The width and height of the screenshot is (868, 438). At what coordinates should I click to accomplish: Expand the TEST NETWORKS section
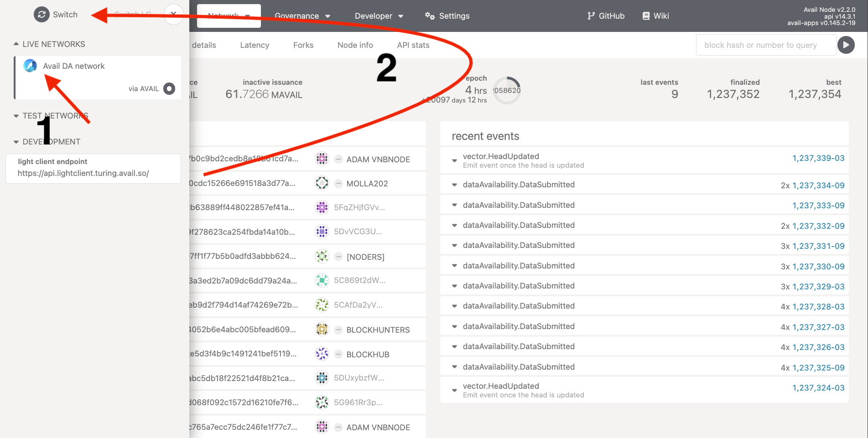click(x=16, y=116)
